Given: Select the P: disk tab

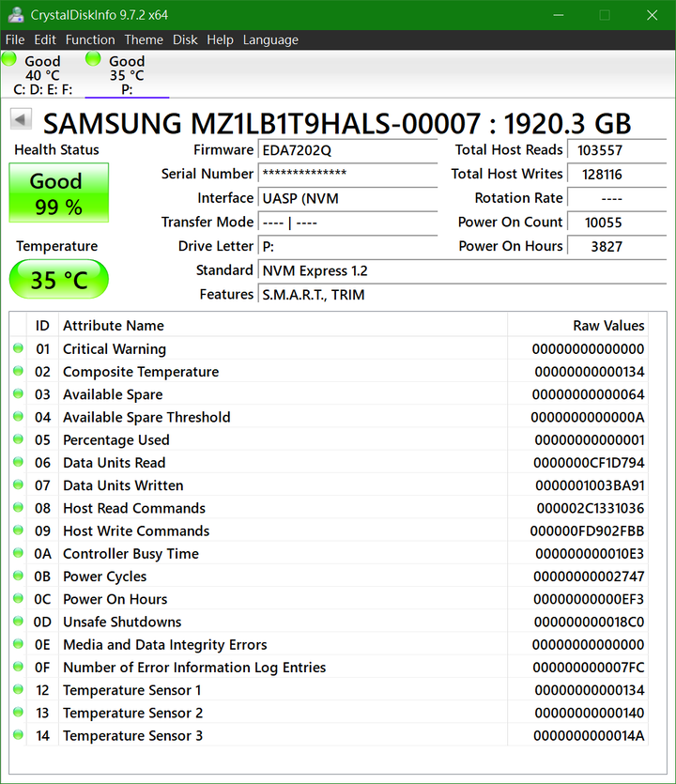Looking at the screenshot, I should [x=127, y=75].
